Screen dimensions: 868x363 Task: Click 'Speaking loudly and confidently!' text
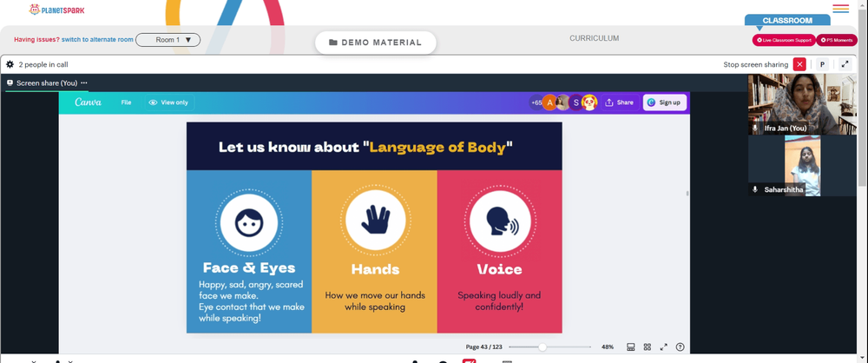(499, 301)
